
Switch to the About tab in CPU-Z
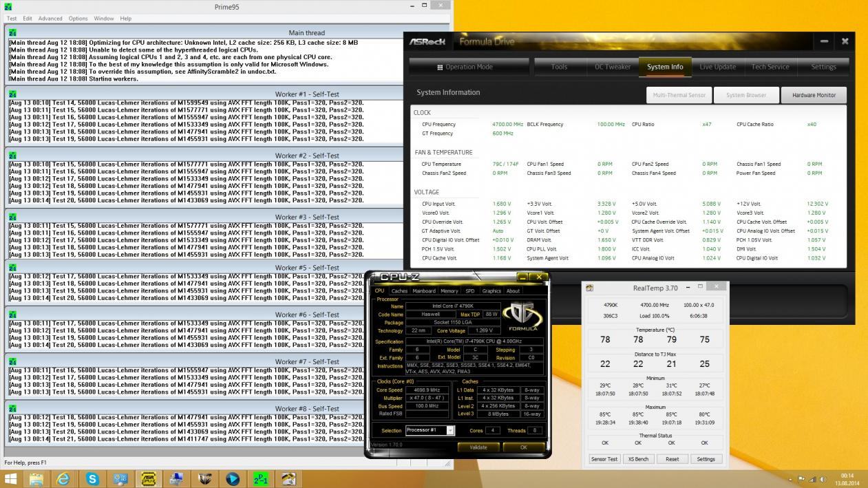coord(514,291)
